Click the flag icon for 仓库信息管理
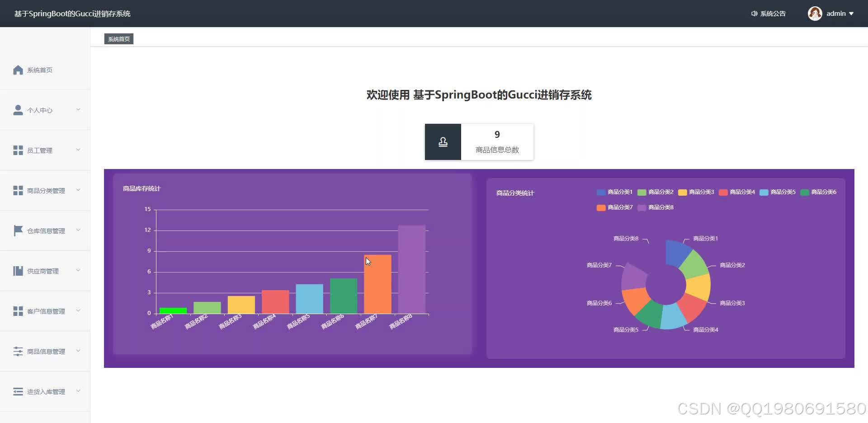Screen dimensions: 868x423 (x=18, y=231)
